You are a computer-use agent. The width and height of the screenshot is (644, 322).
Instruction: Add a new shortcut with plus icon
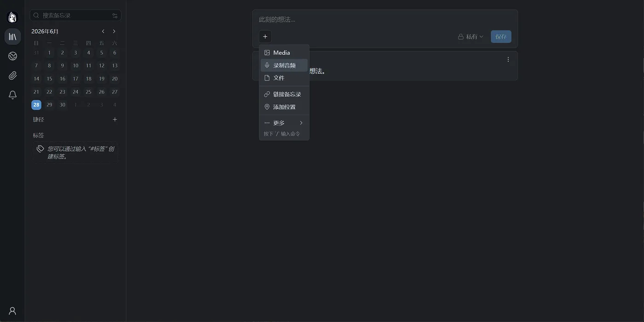tap(115, 119)
